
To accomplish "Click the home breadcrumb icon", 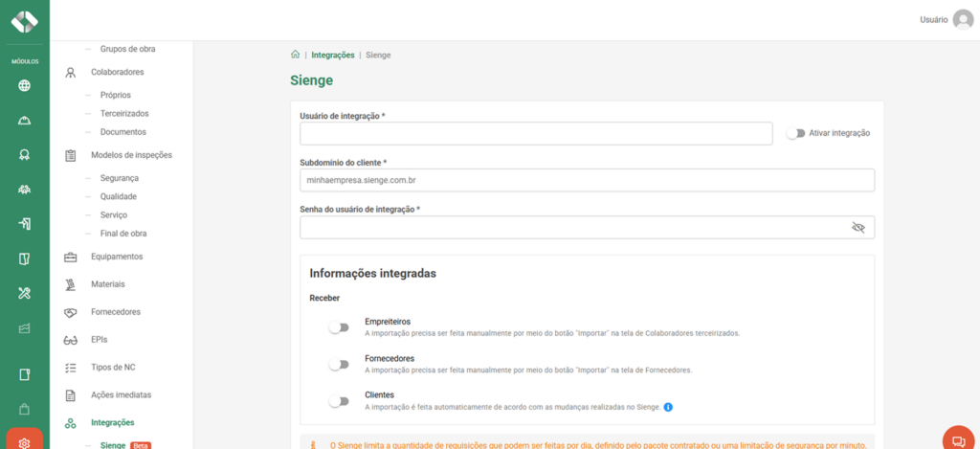I will pos(295,55).
